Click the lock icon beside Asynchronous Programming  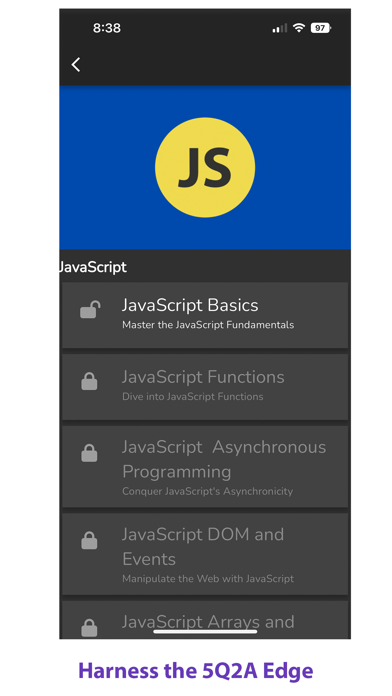point(89,453)
